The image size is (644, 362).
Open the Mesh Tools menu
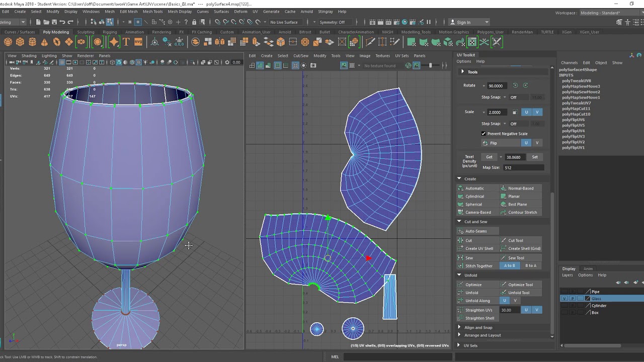coord(152,12)
